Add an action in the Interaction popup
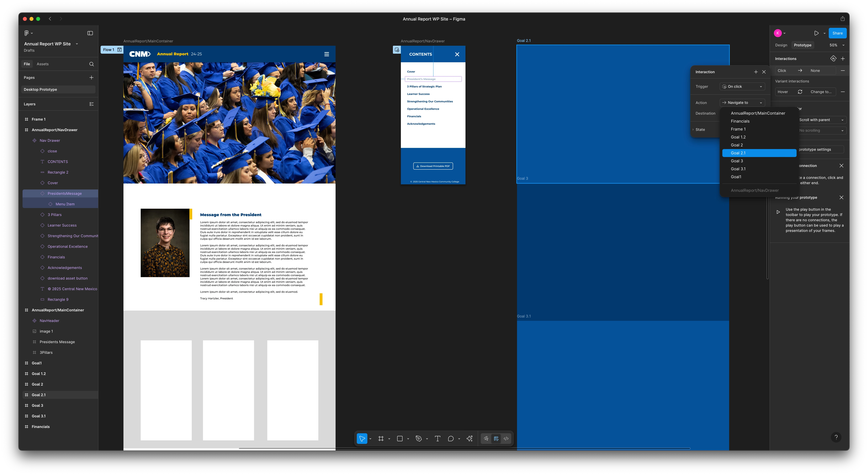868x475 pixels. pyautogui.click(x=756, y=72)
